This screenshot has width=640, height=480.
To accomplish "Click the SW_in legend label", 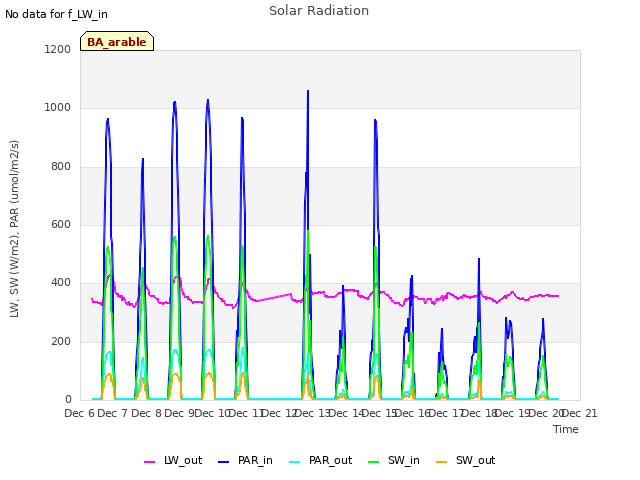I will point(403,460).
